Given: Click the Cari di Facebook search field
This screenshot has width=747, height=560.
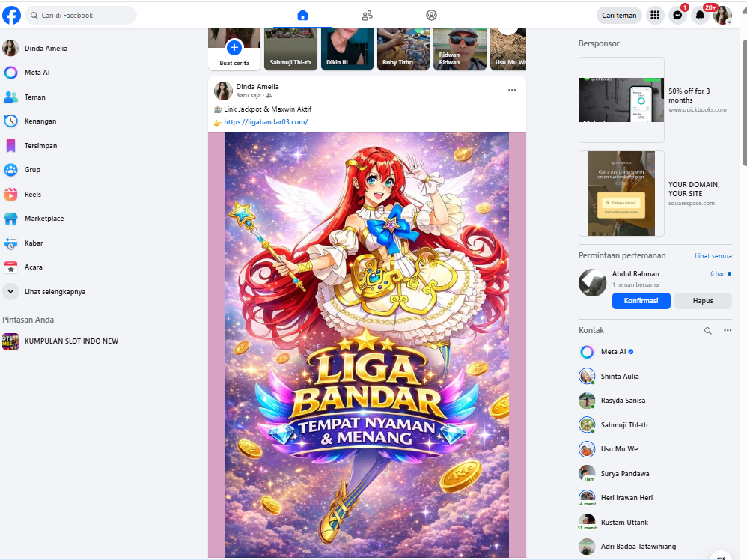Looking at the screenshot, I should [x=81, y=15].
